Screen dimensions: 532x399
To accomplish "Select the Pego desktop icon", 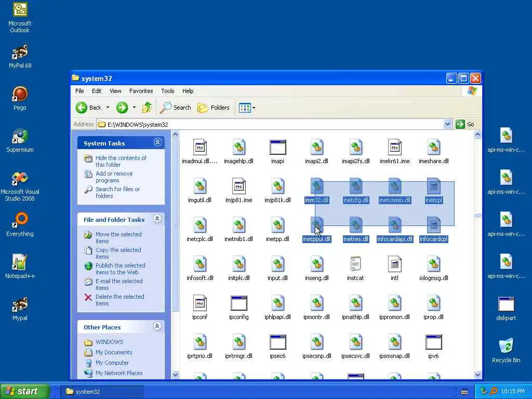I will pos(20,98).
